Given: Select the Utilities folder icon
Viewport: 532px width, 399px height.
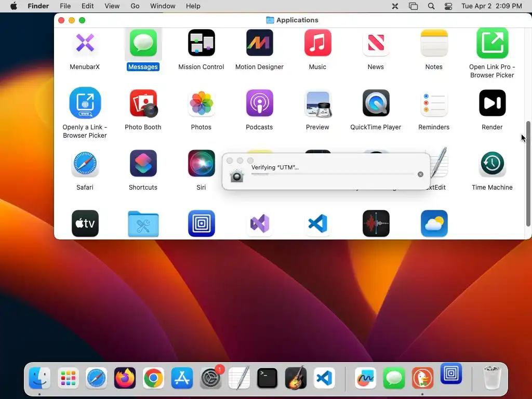Looking at the screenshot, I should point(143,223).
